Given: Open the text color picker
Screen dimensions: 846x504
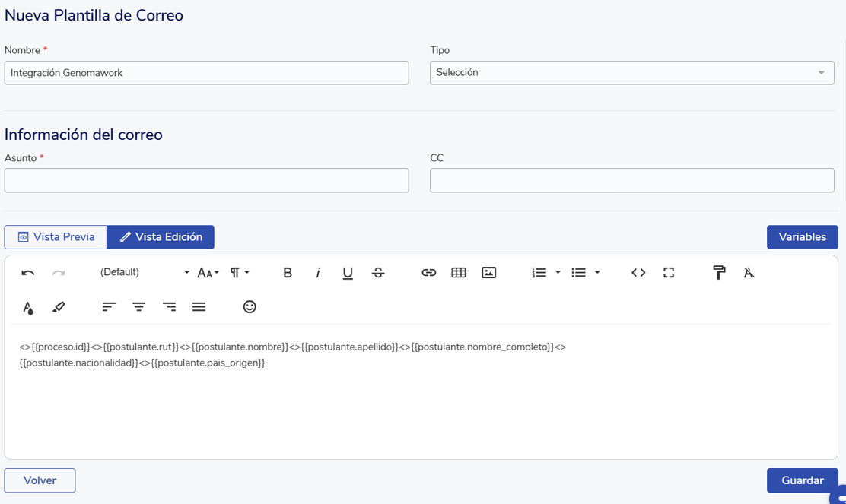Looking at the screenshot, I should pos(28,307).
